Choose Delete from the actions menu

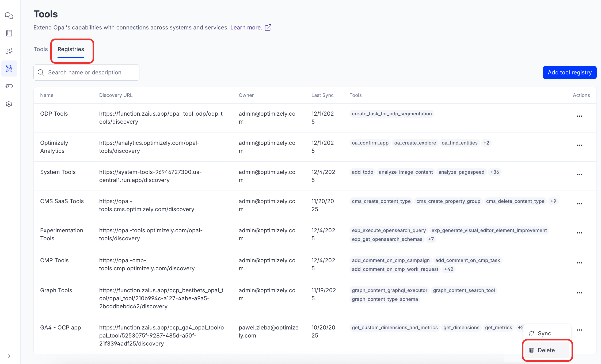click(x=546, y=350)
